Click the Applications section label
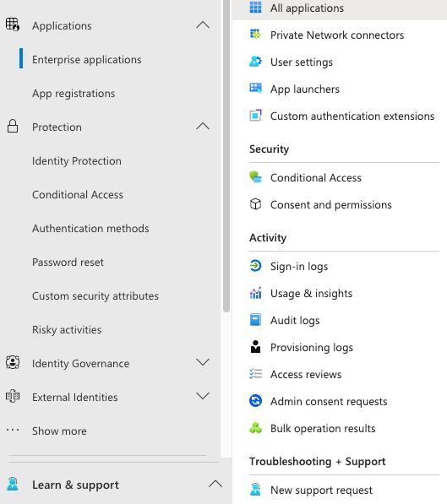The image size is (447, 504). (62, 25)
